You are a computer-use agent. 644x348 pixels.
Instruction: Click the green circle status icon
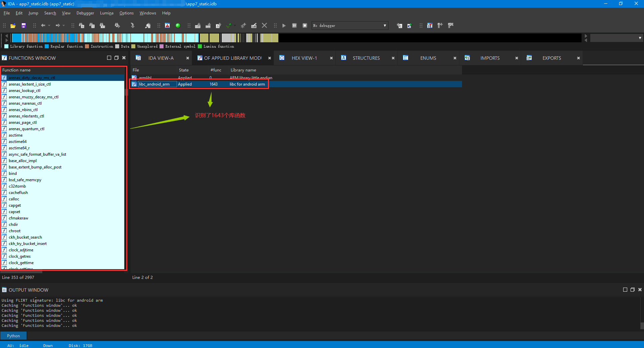178,26
